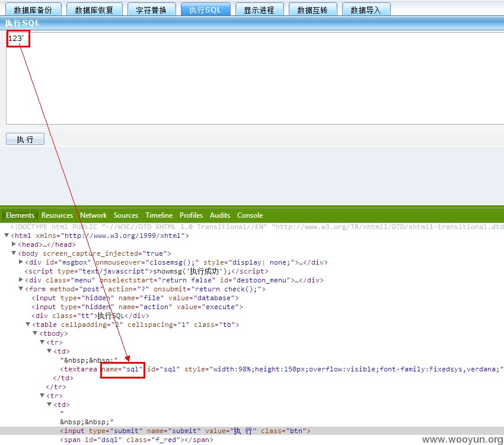
Task: Collapse the html root node
Action: point(7,236)
